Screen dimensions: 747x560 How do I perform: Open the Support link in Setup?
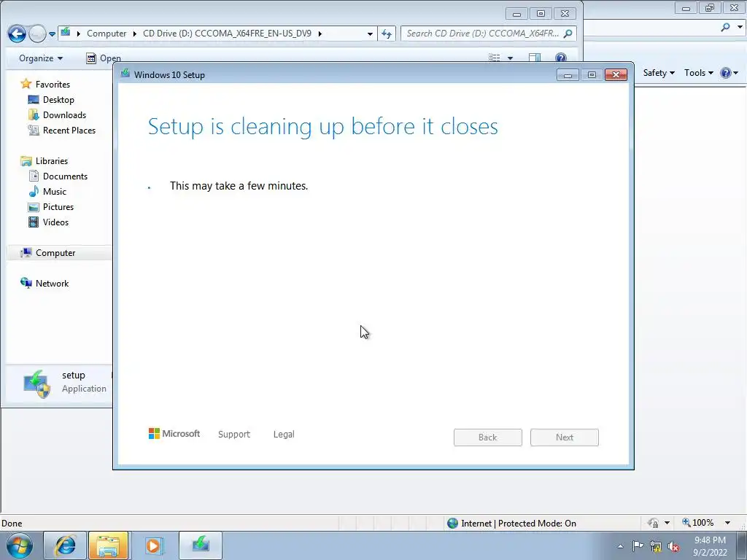[x=234, y=435]
